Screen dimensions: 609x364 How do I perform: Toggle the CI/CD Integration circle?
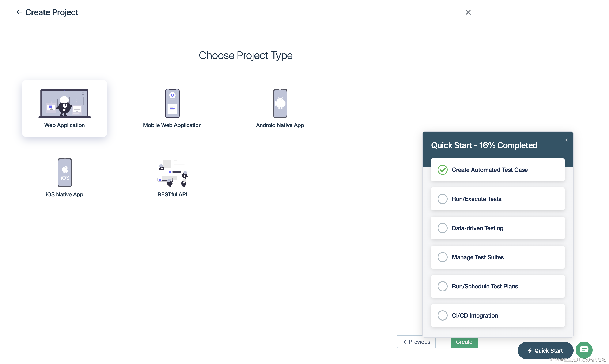click(x=442, y=315)
